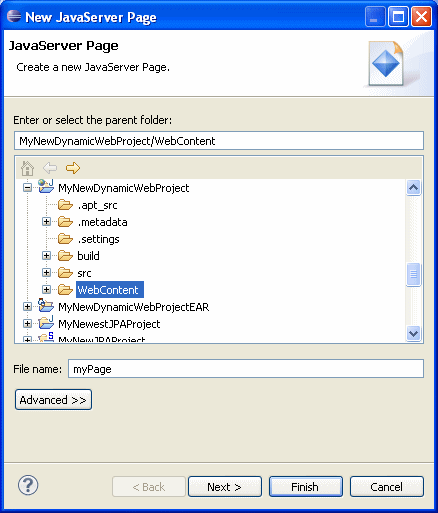The height and width of the screenshot is (513, 438).
Task: Click the MyNewDynamicWebProjectEAR project icon
Action: point(46,306)
